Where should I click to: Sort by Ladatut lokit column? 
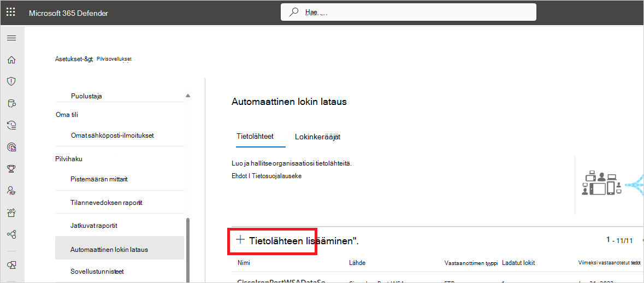click(x=518, y=262)
